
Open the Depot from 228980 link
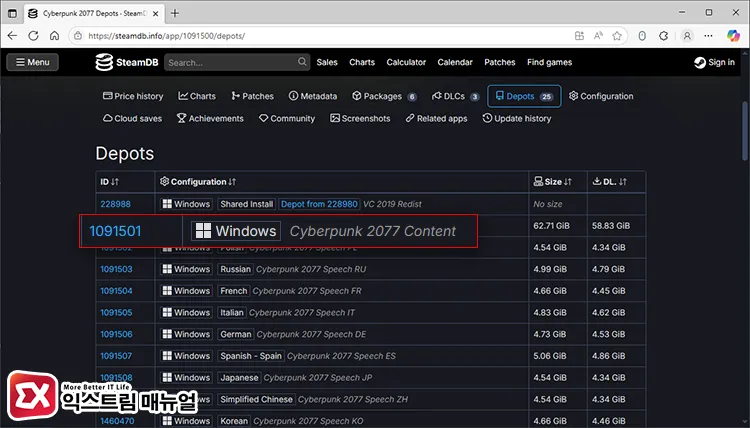click(x=319, y=204)
